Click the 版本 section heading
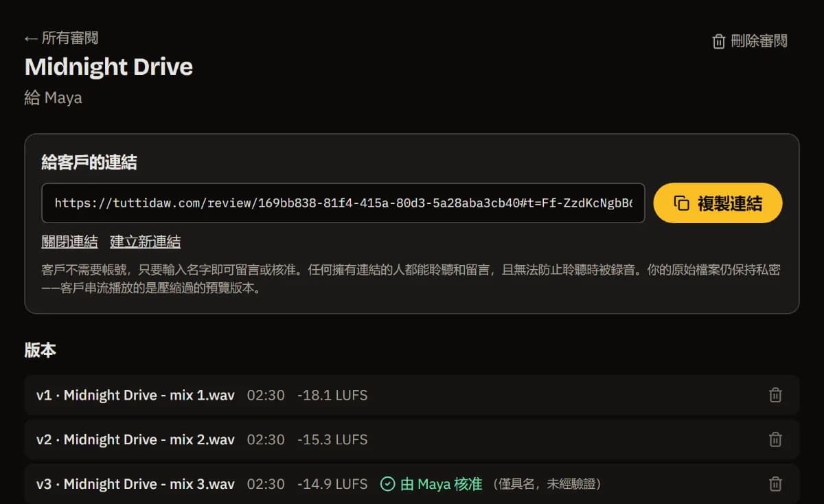The height and width of the screenshot is (504, 824). (x=40, y=350)
